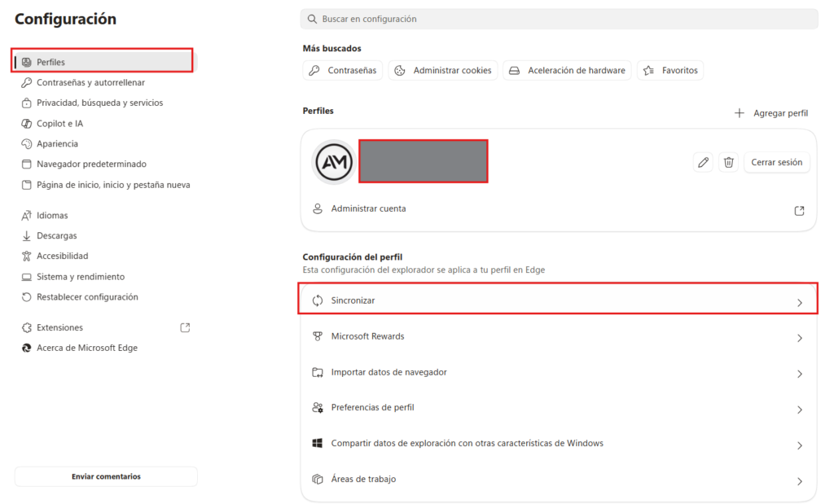834x504 pixels.
Task: Click the plus icon beside Agregar perfil
Action: (x=740, y=113)
